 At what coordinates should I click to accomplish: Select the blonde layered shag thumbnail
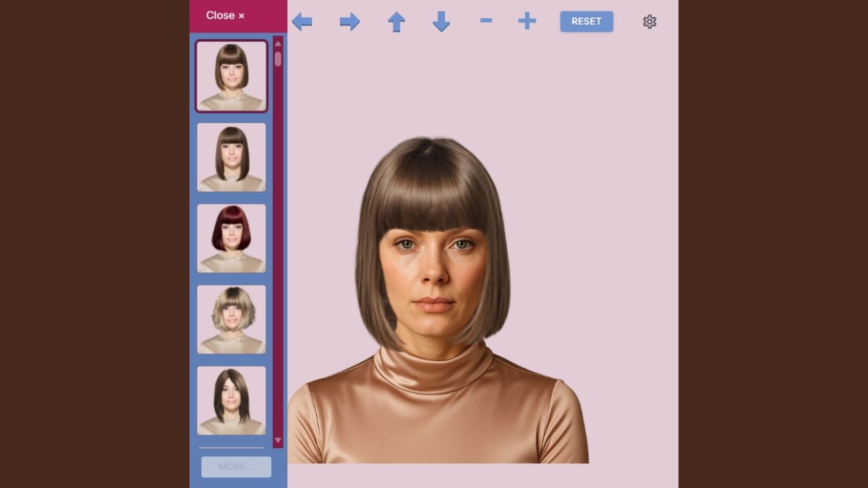pos(231,320)
